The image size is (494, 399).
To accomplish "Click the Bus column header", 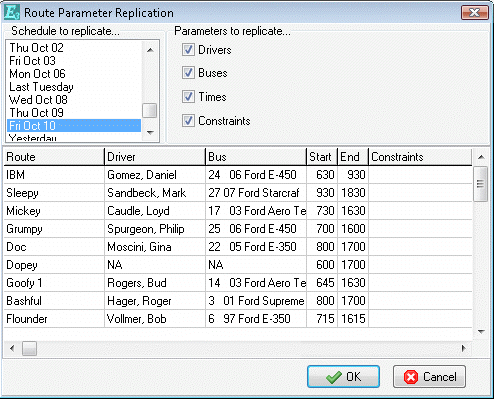I will point(256,157).
